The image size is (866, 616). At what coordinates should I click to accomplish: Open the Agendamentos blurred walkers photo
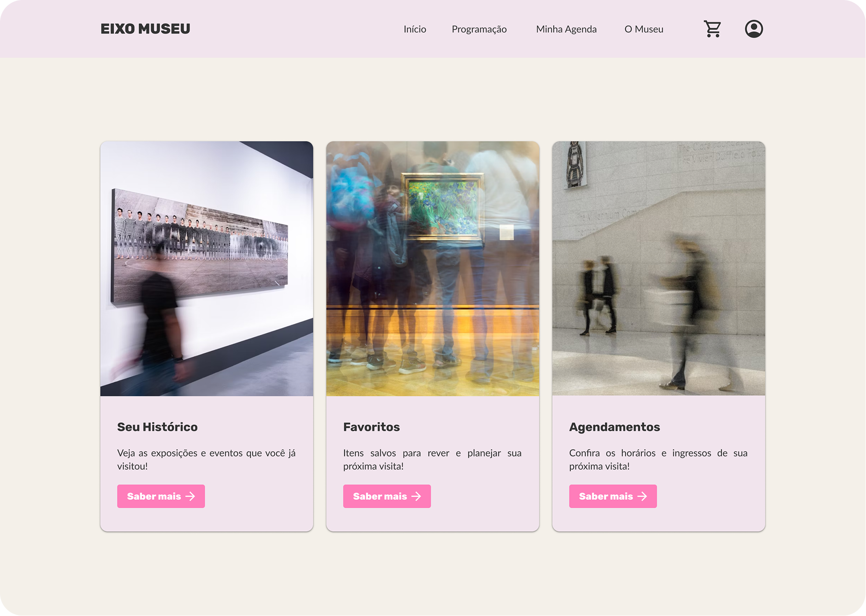point(658,268)
